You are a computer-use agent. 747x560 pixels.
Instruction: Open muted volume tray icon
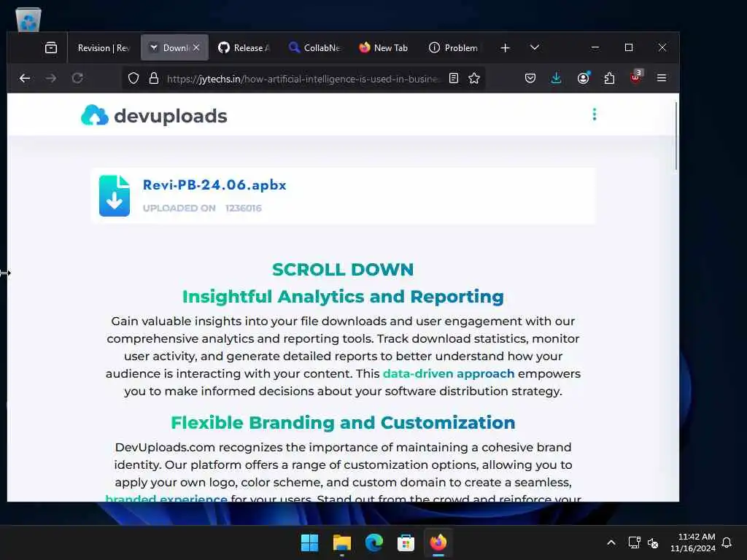(653, 542)
